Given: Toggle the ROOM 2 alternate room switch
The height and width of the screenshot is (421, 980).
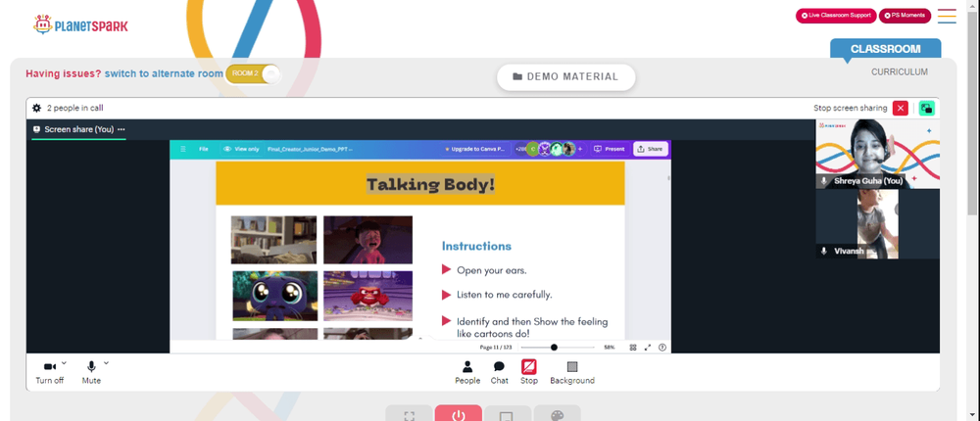Looking at the screenshot, I should point(253,73).
